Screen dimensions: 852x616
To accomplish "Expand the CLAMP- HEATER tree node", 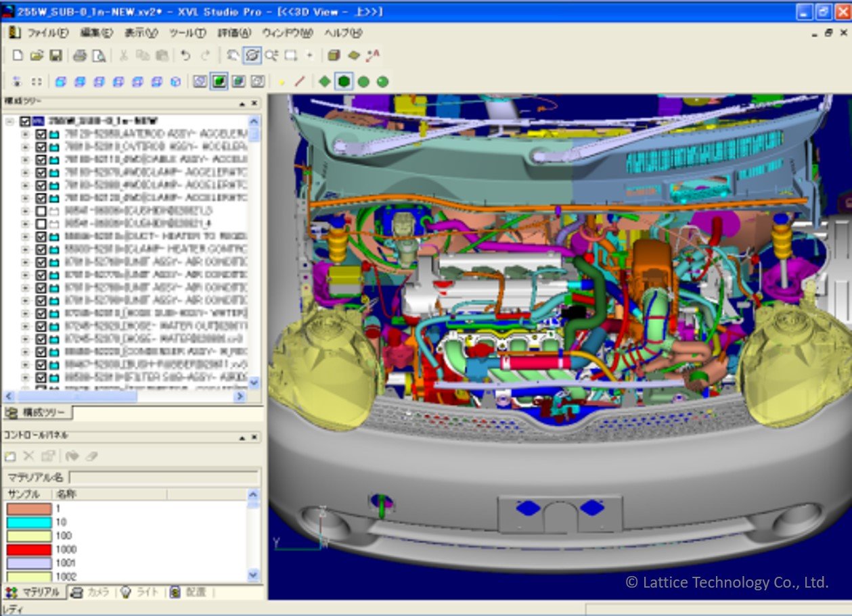I will click(x=26, y=250).
